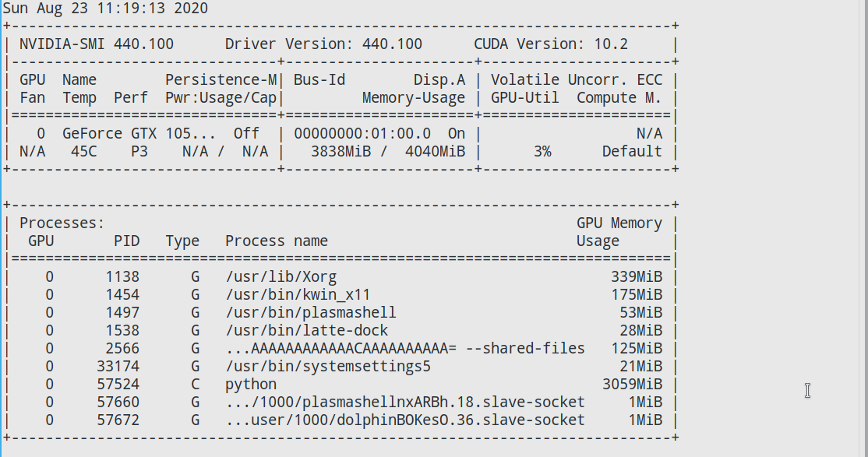Click the Volatile Uncorr. ECC header
The height and width of the screenshot is (457, 868).
(x=577, y=80)
